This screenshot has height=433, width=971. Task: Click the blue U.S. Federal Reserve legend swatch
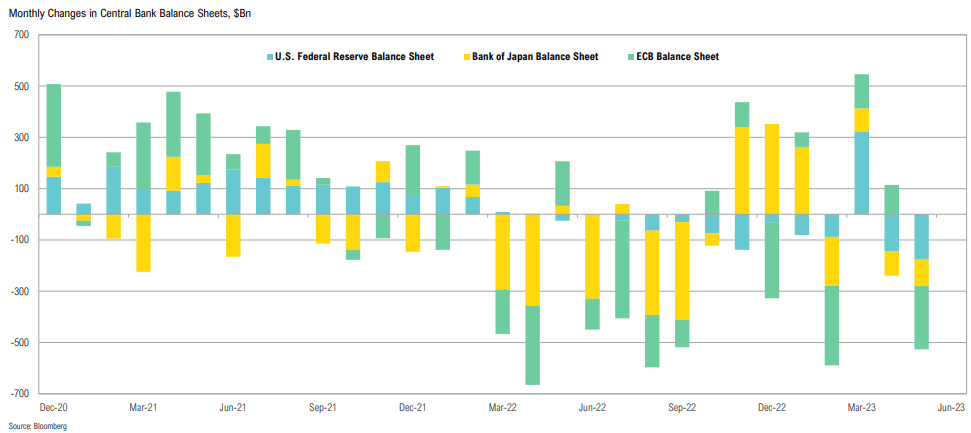(268, 57)
